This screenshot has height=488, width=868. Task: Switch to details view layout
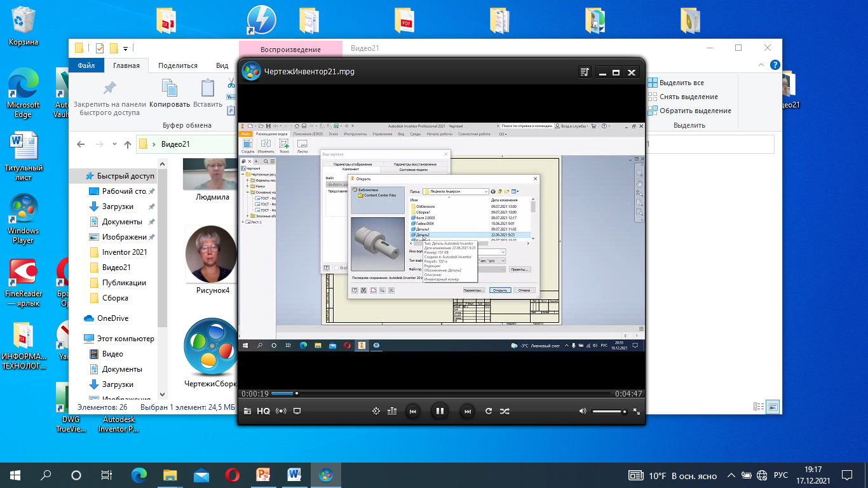(759, 407)
